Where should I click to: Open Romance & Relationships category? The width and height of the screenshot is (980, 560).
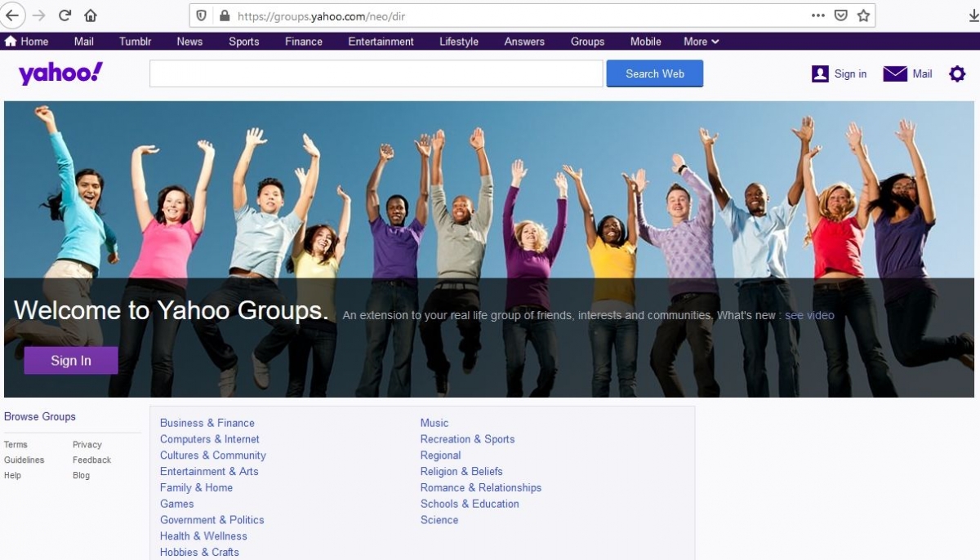tap(481, 487)
